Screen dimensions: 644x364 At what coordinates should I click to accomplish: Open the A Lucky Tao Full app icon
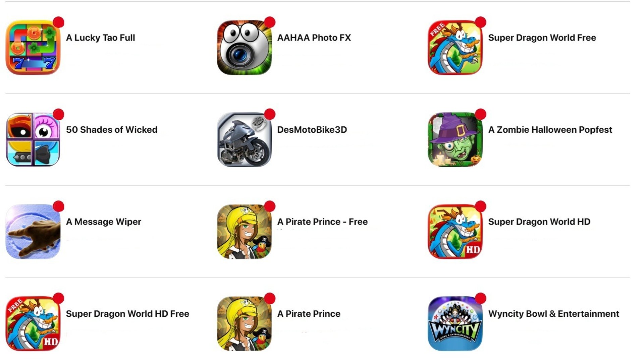(x=33, y=47)
